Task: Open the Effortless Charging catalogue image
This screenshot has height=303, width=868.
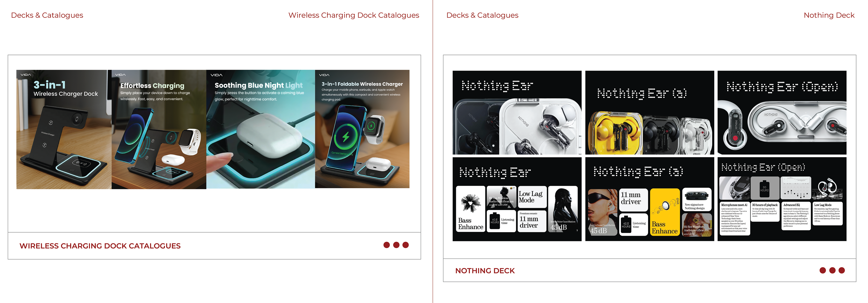Action: click(159, 129)
